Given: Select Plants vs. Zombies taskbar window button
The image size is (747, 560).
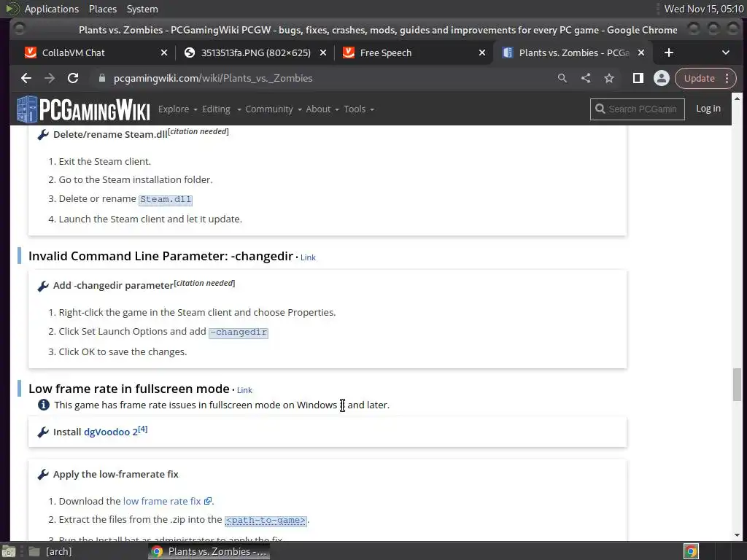Looking at the screenshot, I should point(209,551).
